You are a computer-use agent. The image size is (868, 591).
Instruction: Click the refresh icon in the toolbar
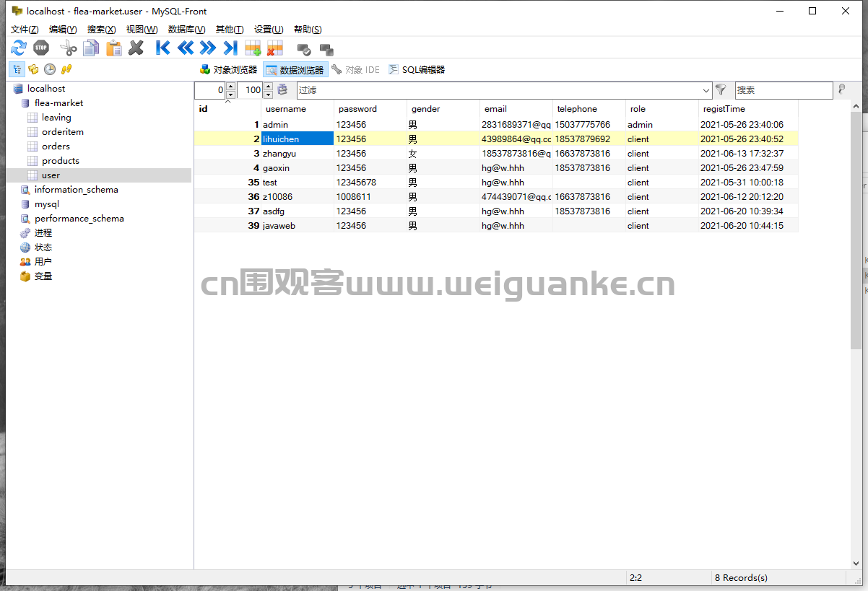click(x=19, y=48)
